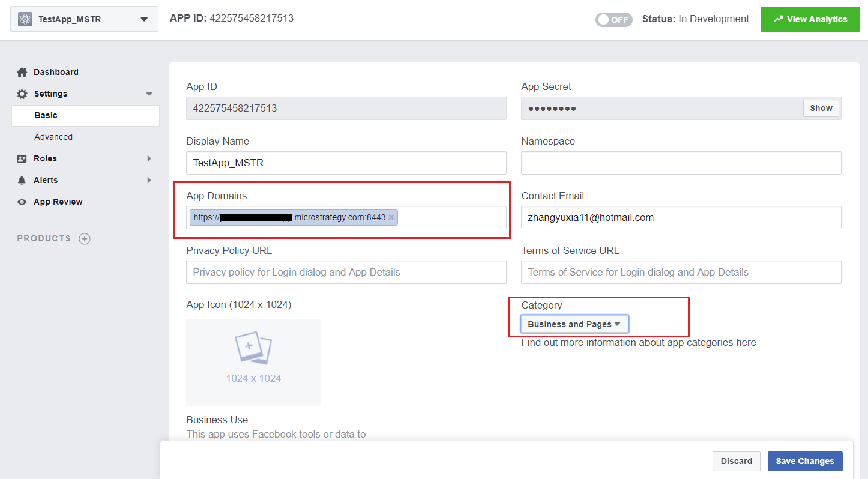Click the View Analytics button
868x479 pixels.
click(810, 19)
